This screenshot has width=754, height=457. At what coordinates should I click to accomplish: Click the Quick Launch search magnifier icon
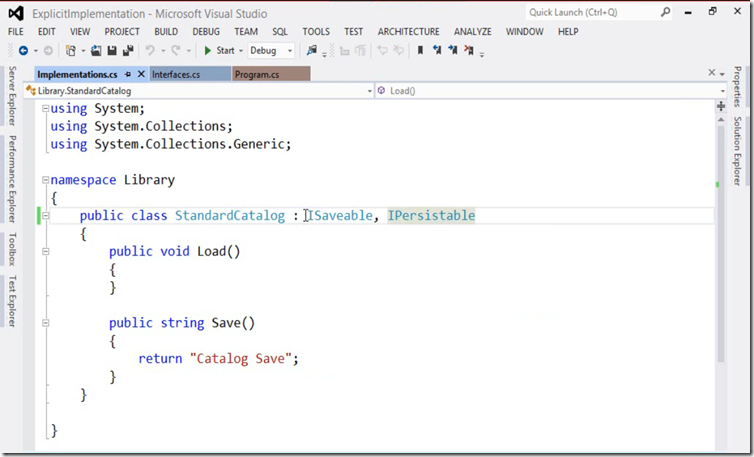pyautogui.click(x=665, y=12)
